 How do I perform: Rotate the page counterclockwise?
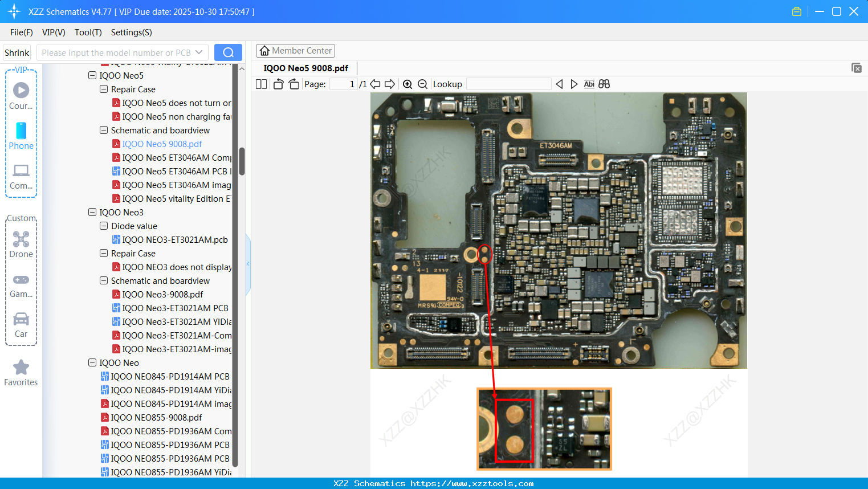pos(278,84)
